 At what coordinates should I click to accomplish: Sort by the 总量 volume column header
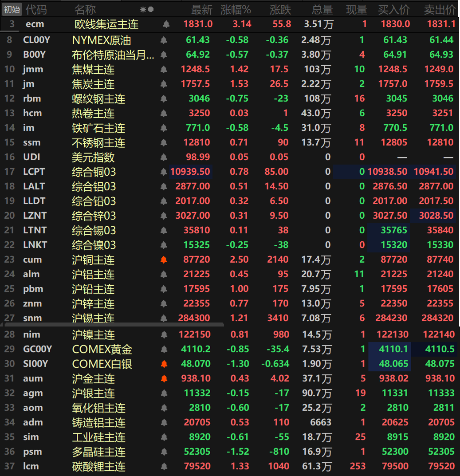322,9
